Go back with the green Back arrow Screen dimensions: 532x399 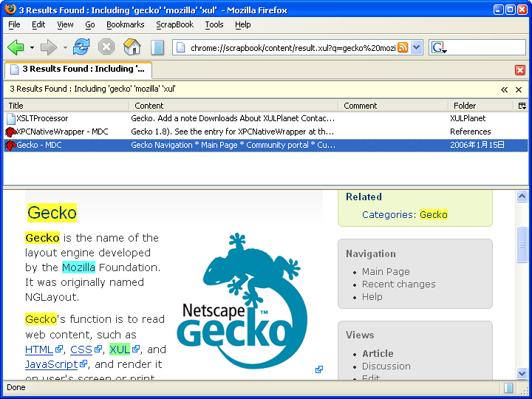click(16, 47)
